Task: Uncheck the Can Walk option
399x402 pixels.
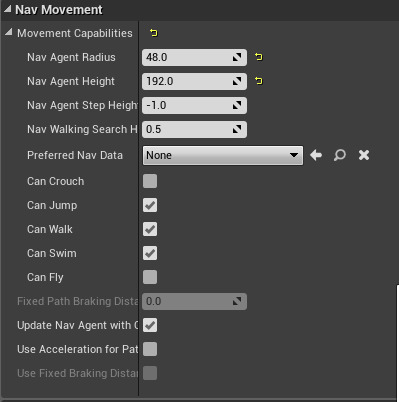Action: coord(150,229)
